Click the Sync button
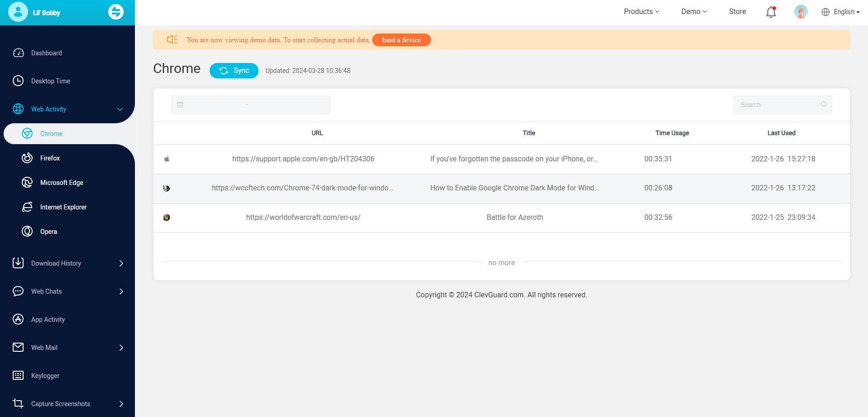 [234, 71]
